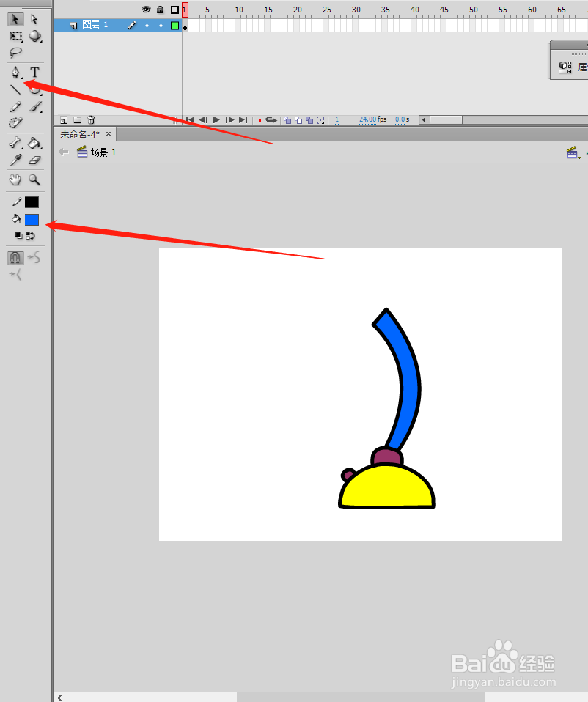
Task: Click the properties panel icon
Action: coord(565,67)
